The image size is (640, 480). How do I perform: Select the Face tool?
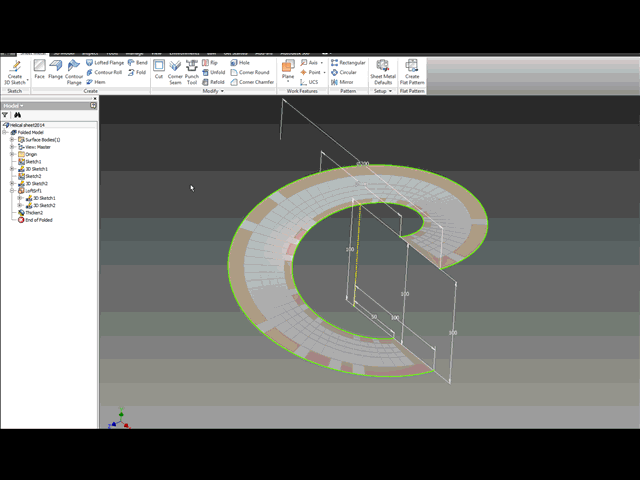pyautogui.click(x=39, y=69)
